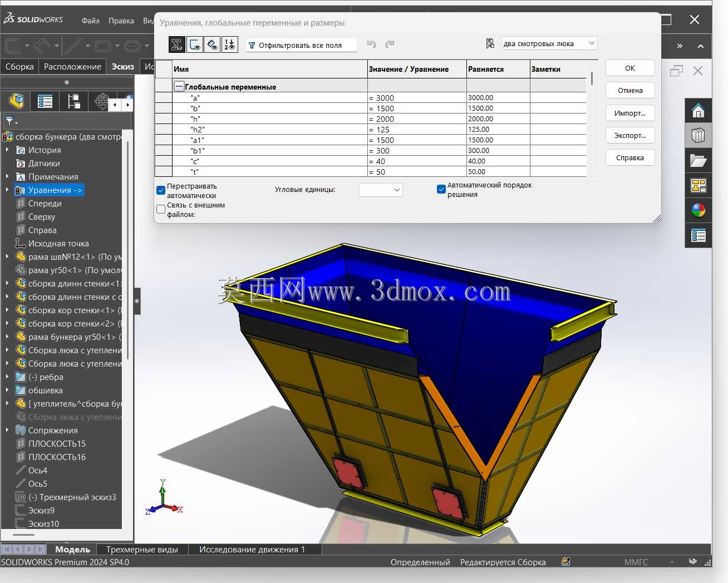Click the 'Отмена' button
Image resolution: width=728 pixels, height=583 pixels.
(630, 90)
